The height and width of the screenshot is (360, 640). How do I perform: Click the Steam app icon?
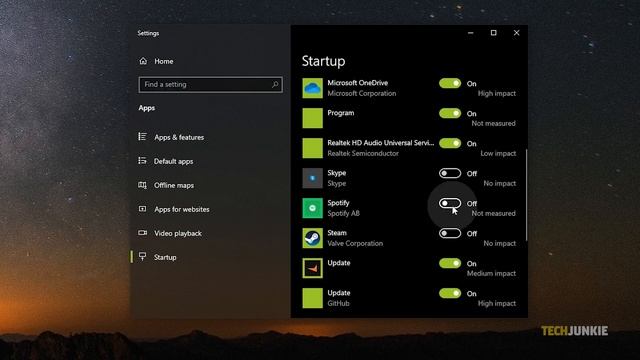click(x=313, y=238)
